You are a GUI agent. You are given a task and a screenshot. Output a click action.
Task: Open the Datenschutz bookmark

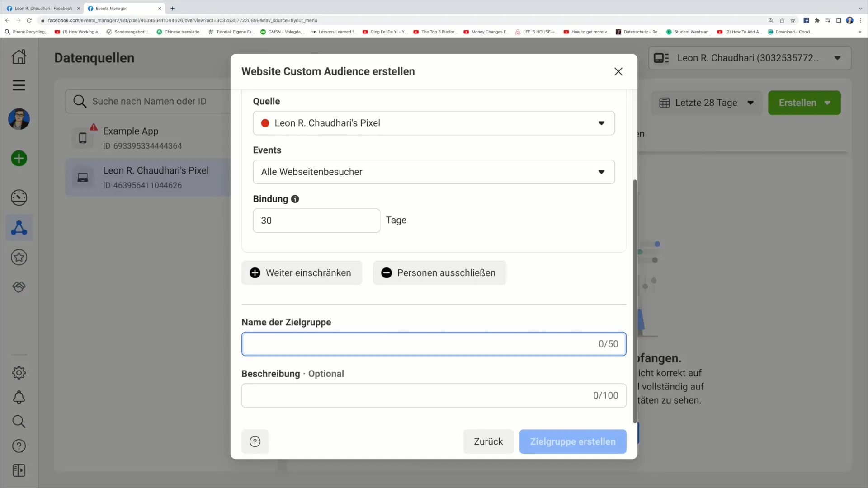(638, 32)
